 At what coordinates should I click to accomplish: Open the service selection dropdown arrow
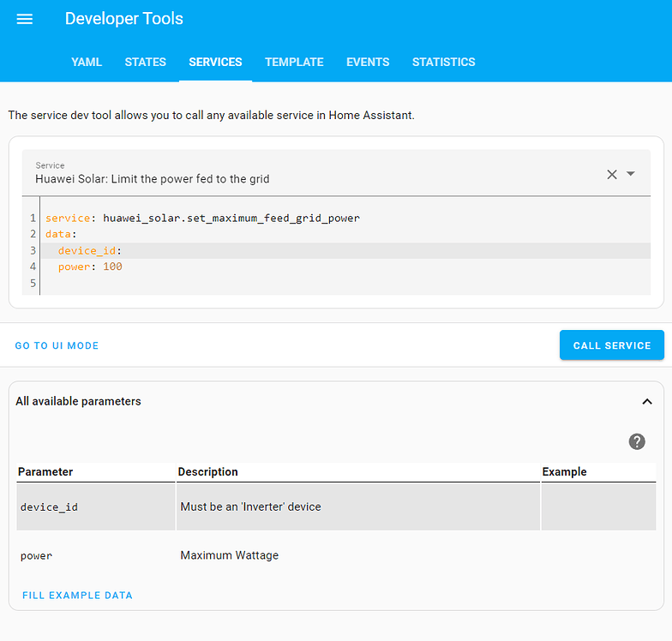631,174
